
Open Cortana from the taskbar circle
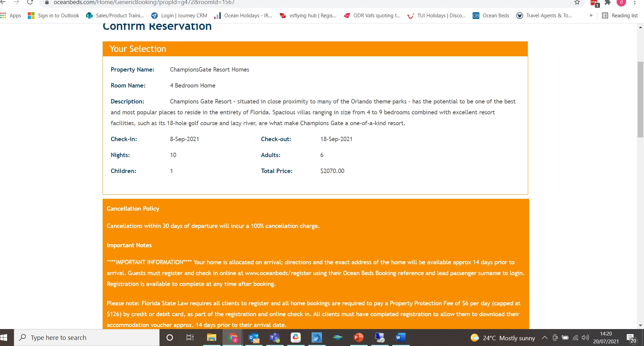[170, 338]
